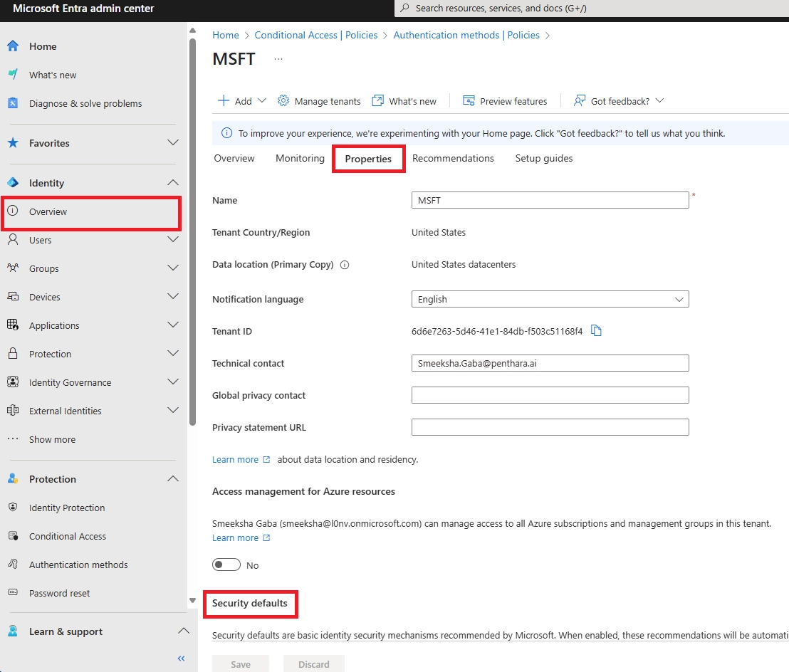Click sidebar scrollbar down arrow
Screen dimensions: 789x672
coord(192,600)
